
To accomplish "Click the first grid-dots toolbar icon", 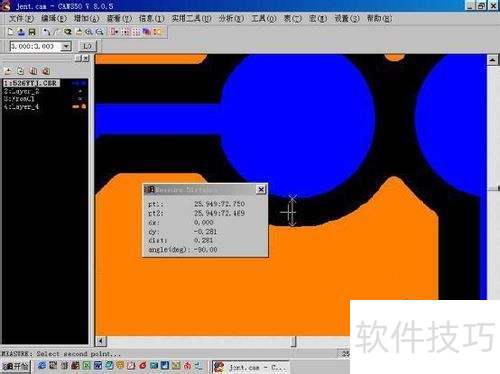I will [x=126, y=32].
